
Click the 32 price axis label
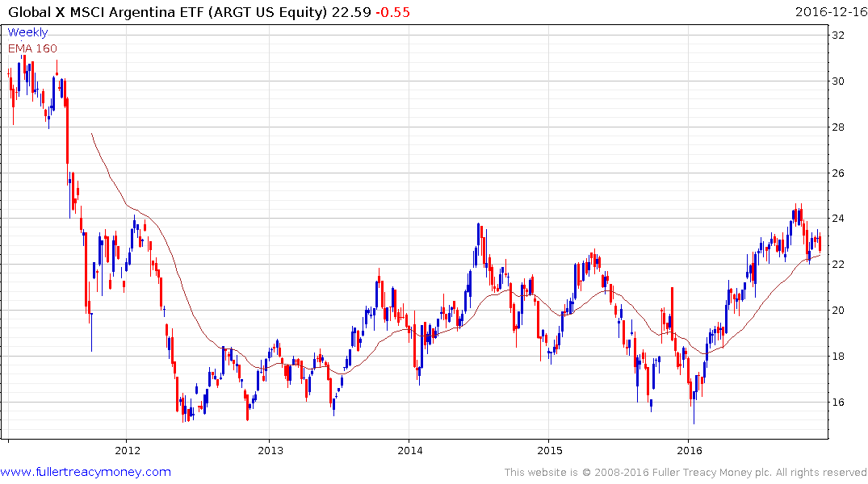click(x=838, y=35)
